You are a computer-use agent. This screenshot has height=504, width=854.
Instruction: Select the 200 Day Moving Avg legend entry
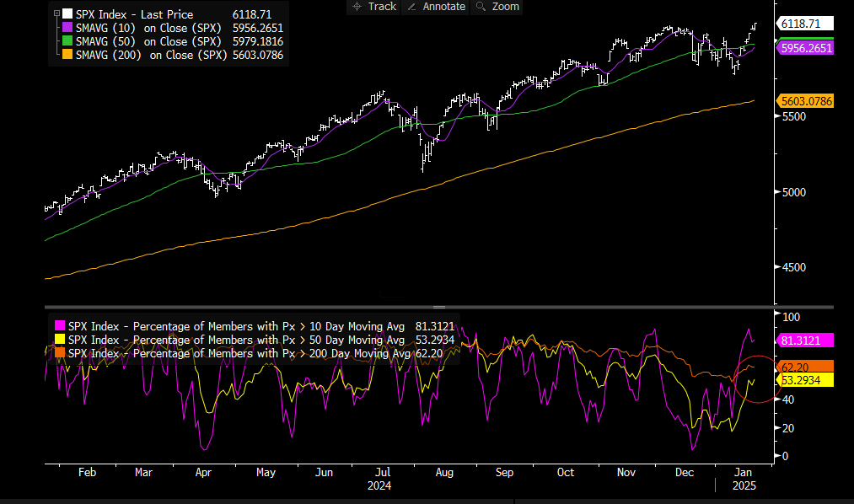[x=249, y=353]
